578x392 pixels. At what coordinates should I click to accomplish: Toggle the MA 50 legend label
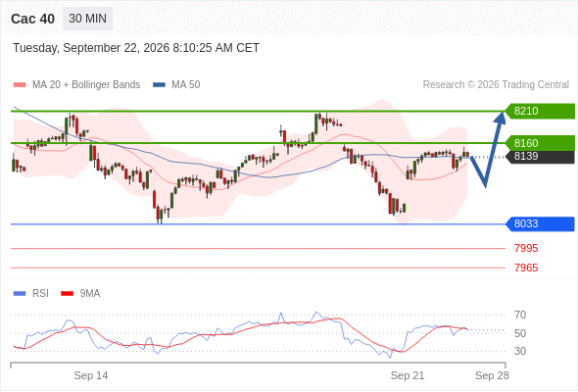tap(186, 85)
